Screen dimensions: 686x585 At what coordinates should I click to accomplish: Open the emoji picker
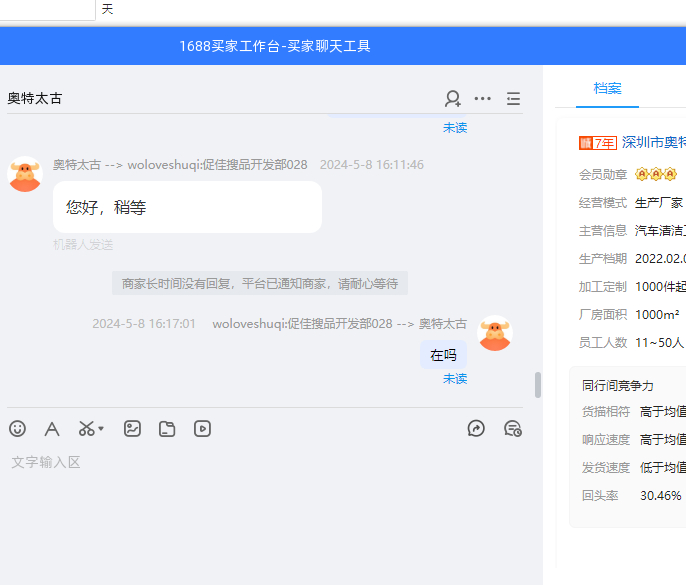point(18,429)
